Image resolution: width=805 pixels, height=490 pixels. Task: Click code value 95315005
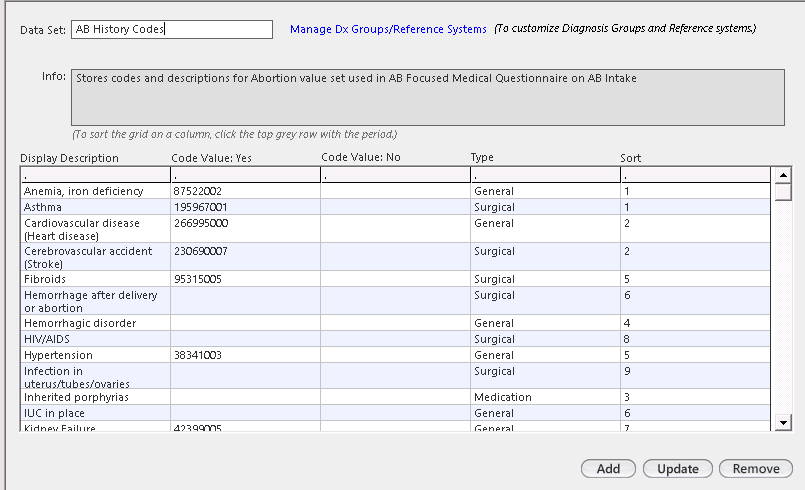point(245,279)
